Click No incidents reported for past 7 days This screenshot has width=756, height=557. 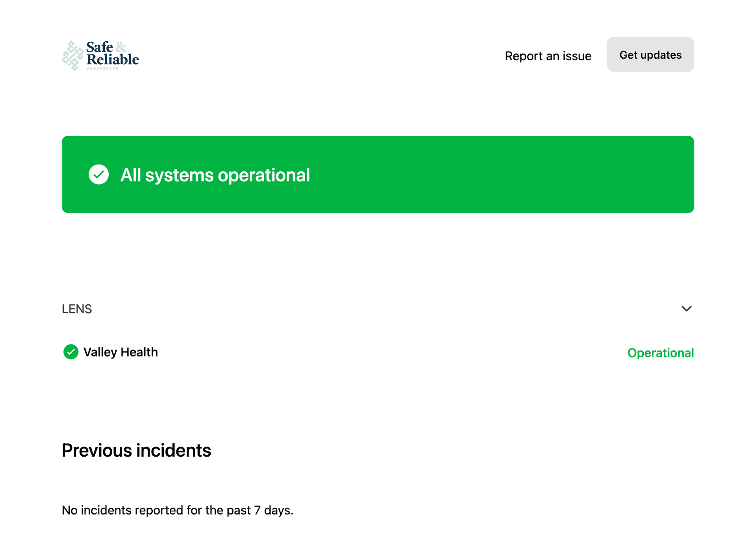pyautogui.click(x=177, y=510)
